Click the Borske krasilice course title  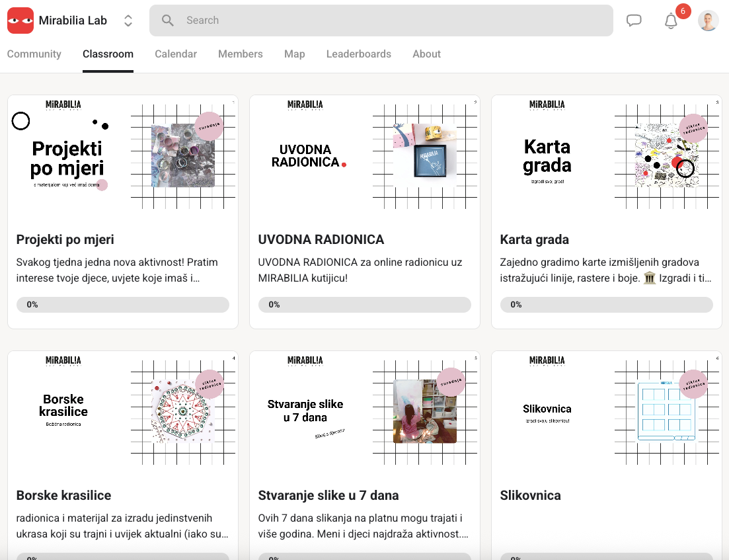click(x=63, y=495)
